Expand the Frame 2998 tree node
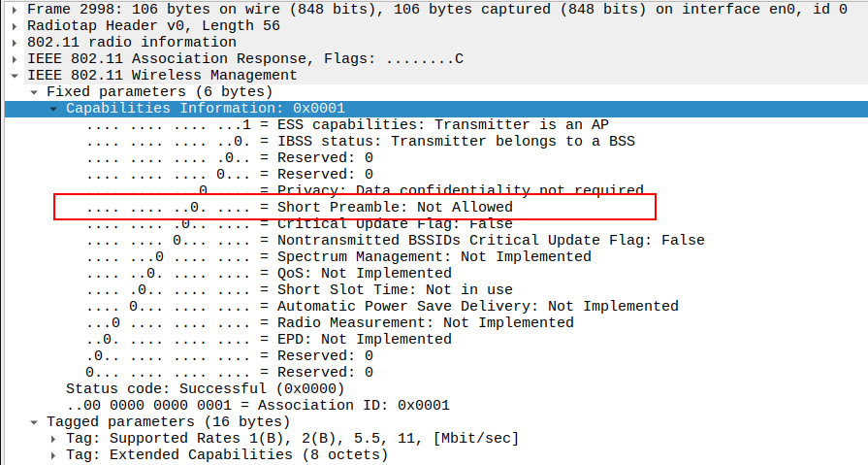868x465 pixels. click(15, 9)
